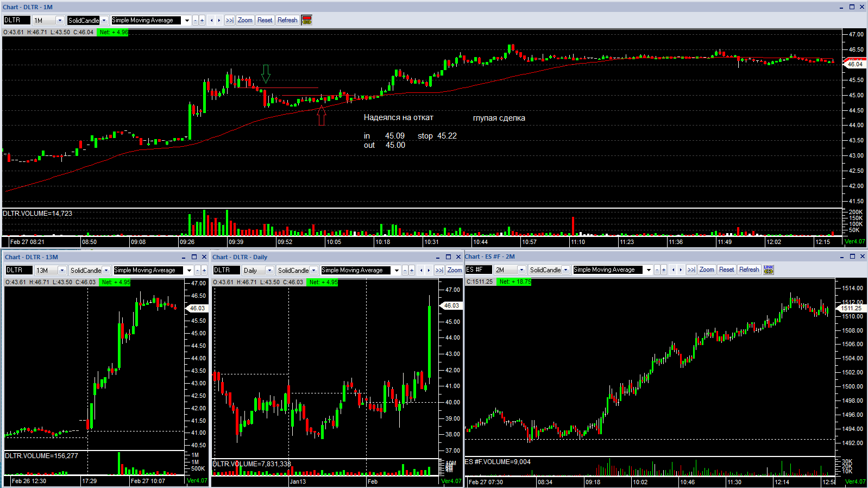Maximize the DLTR 13M chart window
Image resolution: width=868 pixels, height=488 pixels.
194,257
